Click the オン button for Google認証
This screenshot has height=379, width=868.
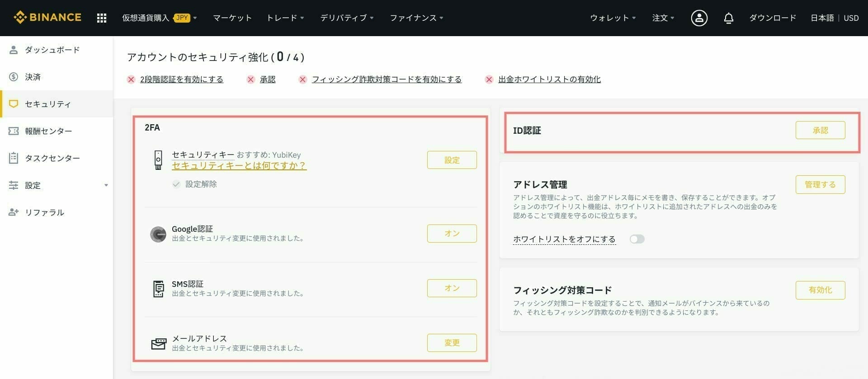[452, 234]
